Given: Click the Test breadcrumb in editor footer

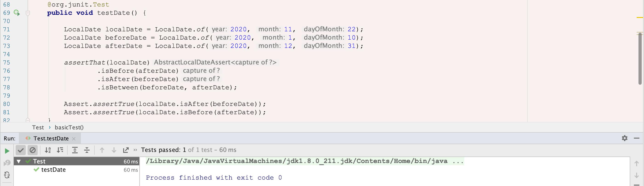Looking at the screenshot, I should [38, 128].
